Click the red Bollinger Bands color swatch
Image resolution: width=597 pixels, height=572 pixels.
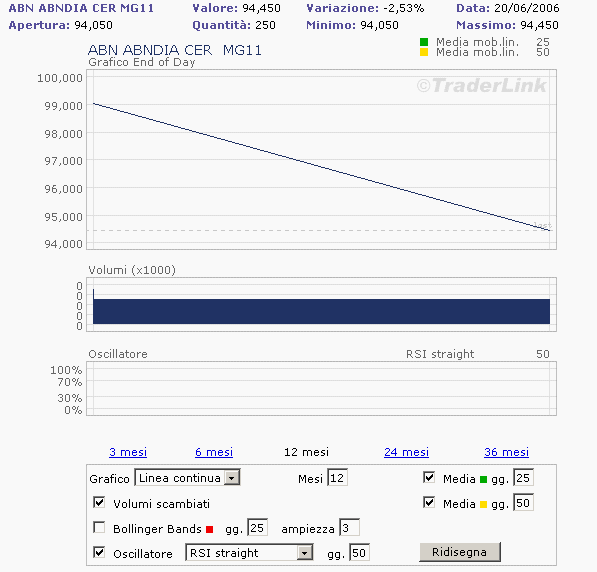point(209,529)
